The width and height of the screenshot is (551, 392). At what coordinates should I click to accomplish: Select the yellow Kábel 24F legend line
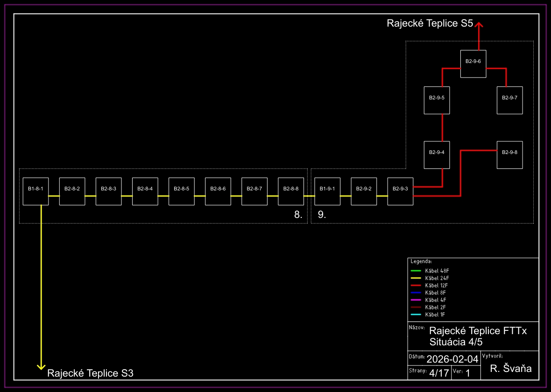click(416, 278)
